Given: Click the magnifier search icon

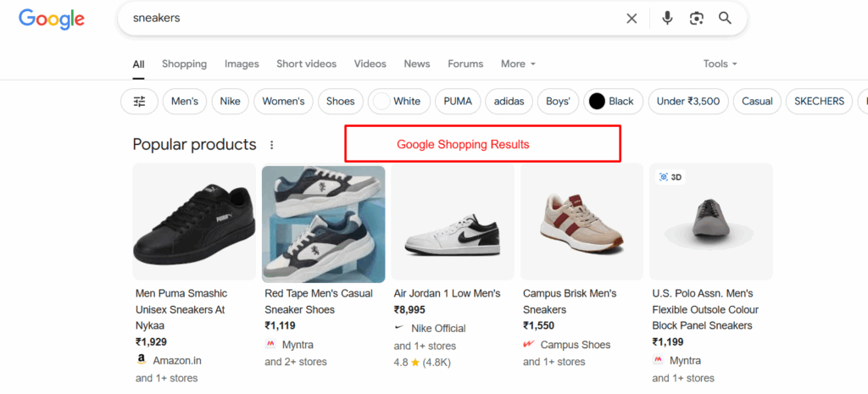Looking at the screenshot, I should pyautogui.click(x=726, y=19).
